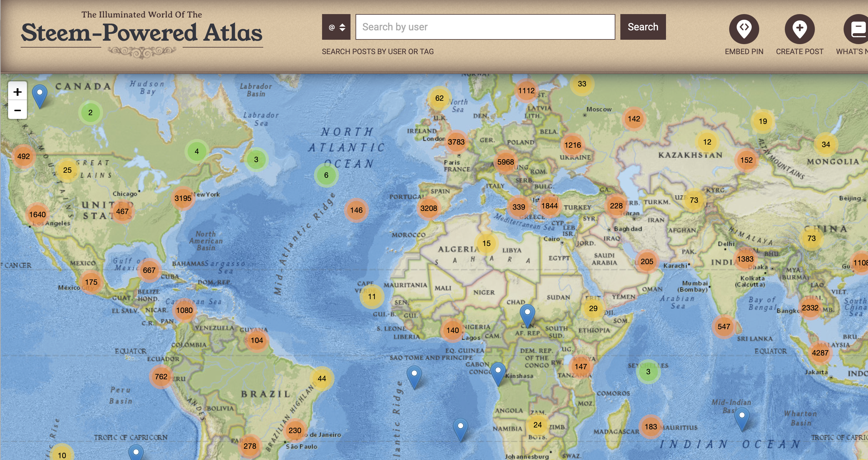Expand the 467 cluster in the United States

[122, 212]
